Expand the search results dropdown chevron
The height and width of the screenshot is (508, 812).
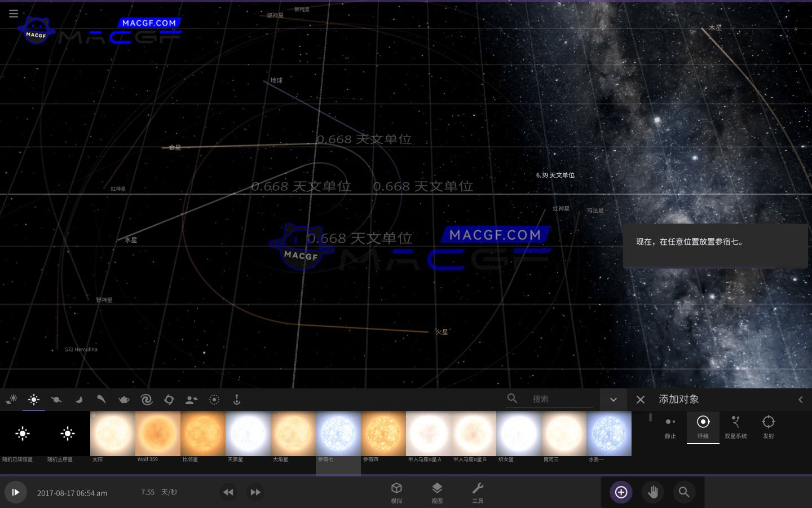click(x=614, y=399)
